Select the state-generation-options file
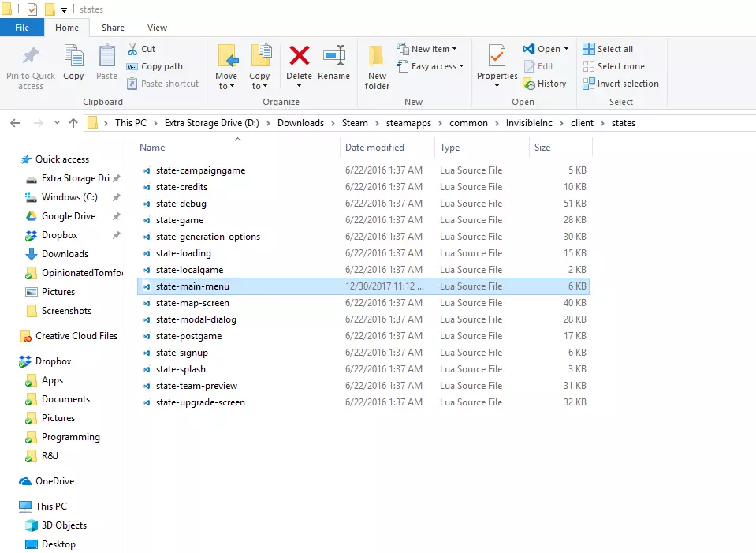 [363, 237]
